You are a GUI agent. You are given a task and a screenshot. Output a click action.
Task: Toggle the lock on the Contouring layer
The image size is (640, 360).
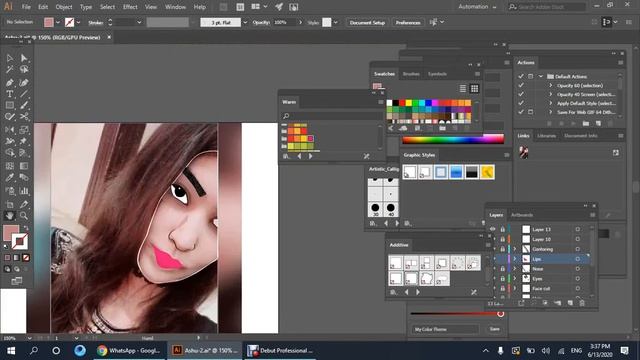(x=502, y=249)
